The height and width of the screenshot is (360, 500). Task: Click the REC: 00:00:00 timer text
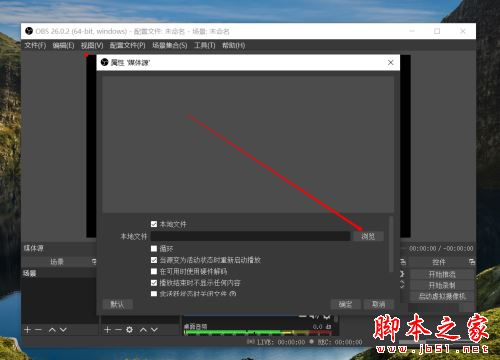[340, 342]
